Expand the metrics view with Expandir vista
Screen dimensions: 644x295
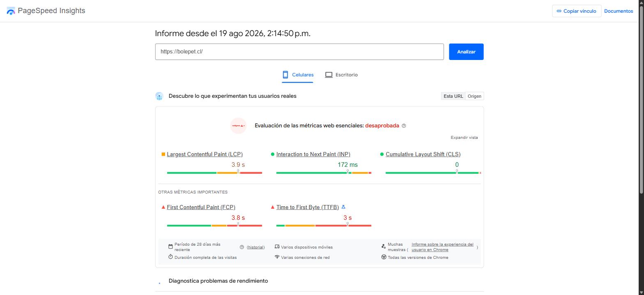(x=464, y=138)
